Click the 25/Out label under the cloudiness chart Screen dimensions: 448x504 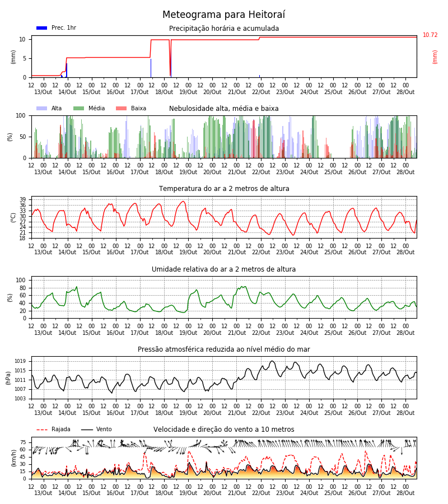(333, 172)
